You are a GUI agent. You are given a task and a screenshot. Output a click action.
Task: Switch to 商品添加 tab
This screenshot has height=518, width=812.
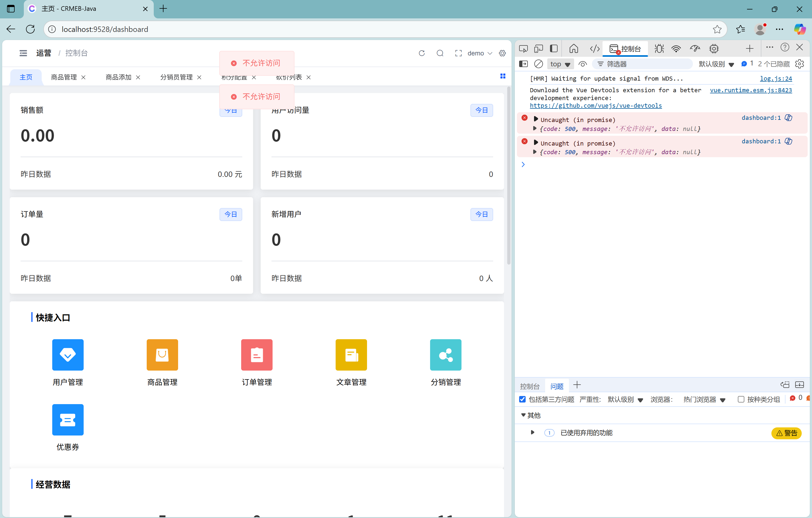pyautogui.click(x=118, y=77)
